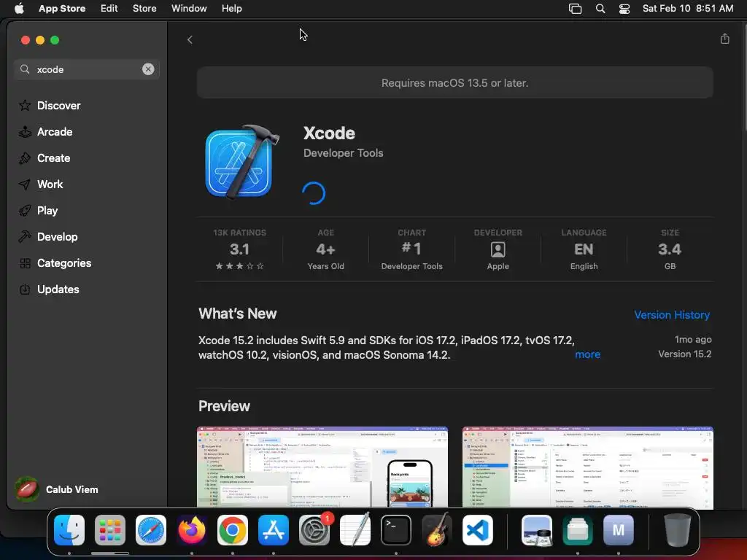Open Version History link
The width and height of the screenshot is (747, 560).
coord(672,315)
